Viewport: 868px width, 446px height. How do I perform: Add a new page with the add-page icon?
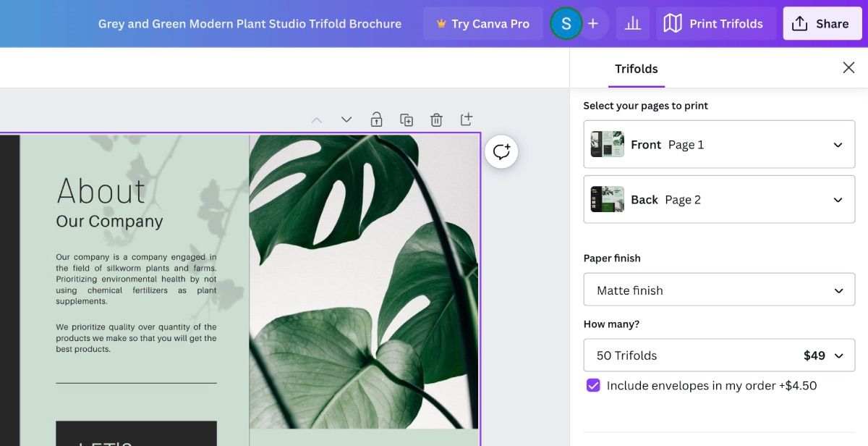[x=466, y=119]
